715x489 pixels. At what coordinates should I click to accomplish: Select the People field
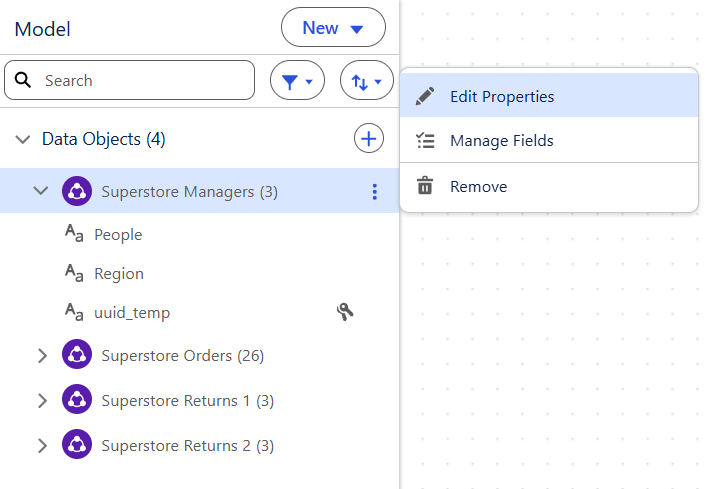point(118,234)
